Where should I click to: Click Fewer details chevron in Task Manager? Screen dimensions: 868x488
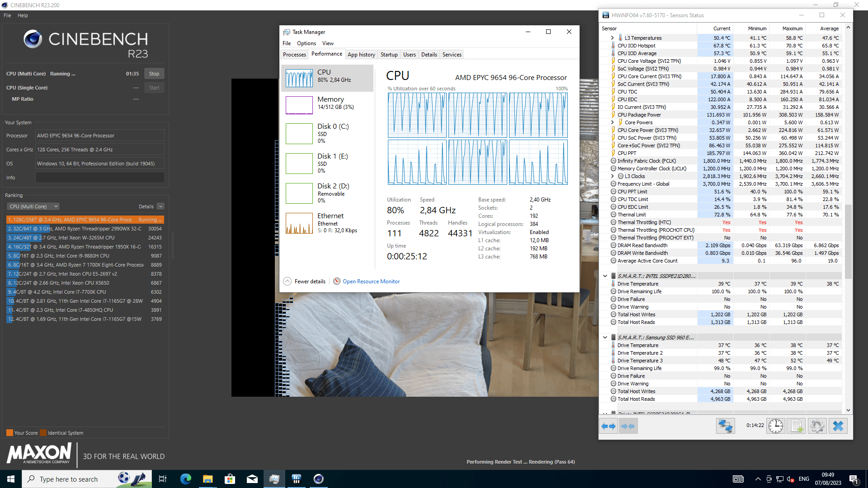[287, 281]
